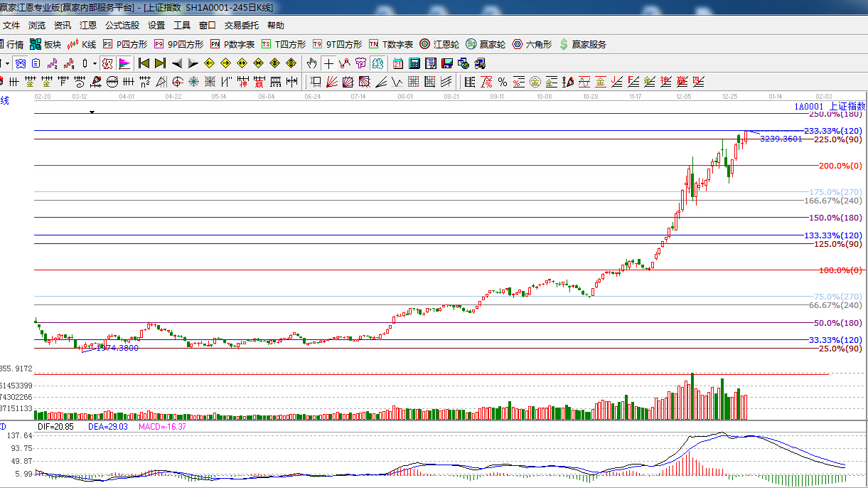
Task: Click the red floppy disk save icon
Action: click(x=447, y=63)
